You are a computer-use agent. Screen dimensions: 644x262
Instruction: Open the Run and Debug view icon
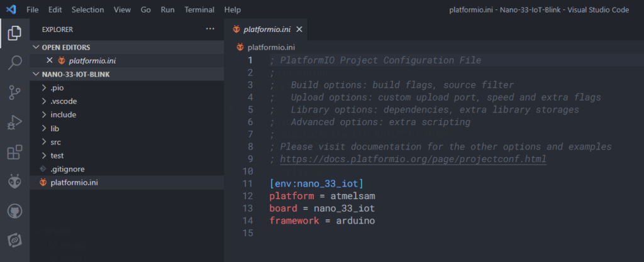tap(14, 123)
